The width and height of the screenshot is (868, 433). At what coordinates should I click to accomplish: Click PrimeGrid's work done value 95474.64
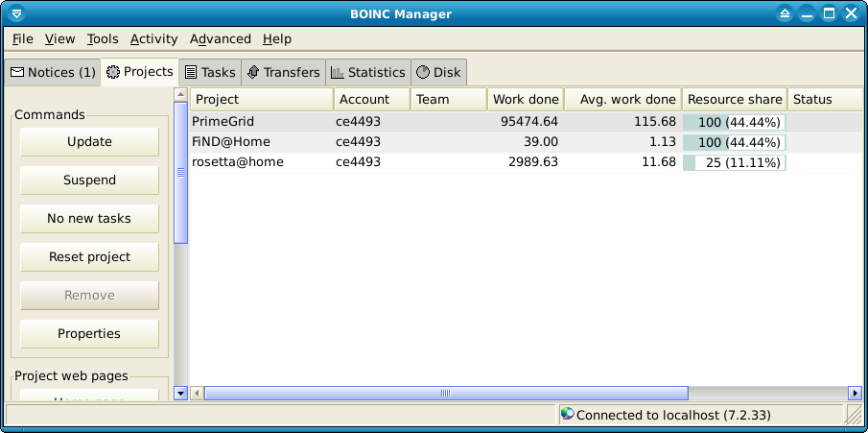[529, 122]
